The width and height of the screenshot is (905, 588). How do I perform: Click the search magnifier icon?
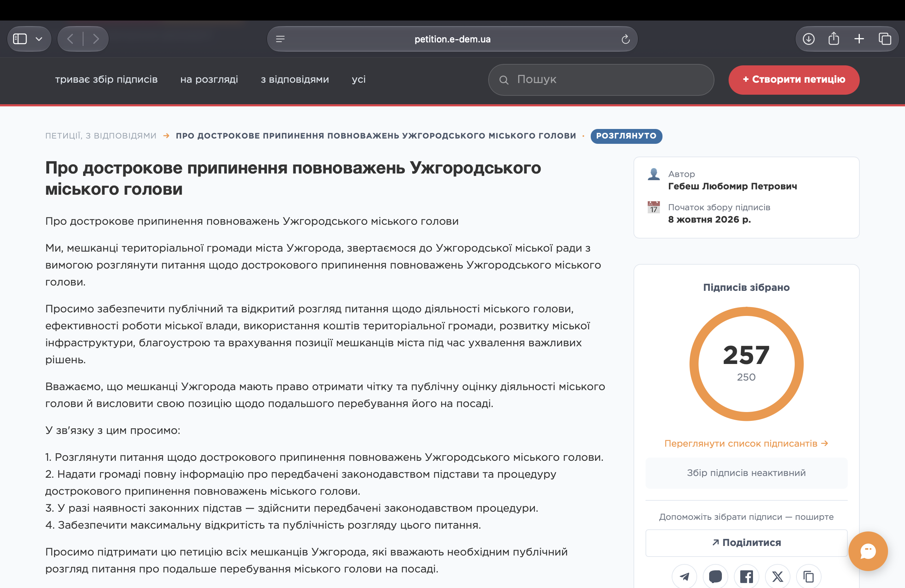point(504,80)
